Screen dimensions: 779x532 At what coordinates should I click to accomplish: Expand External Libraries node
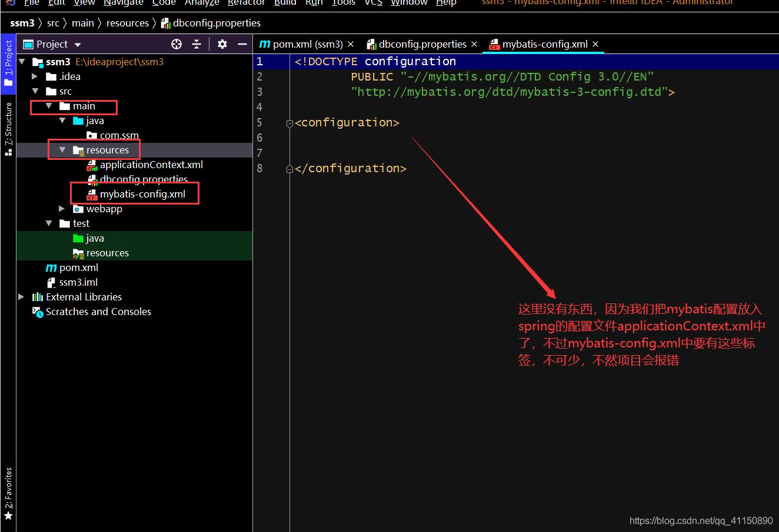pos(21,297)
